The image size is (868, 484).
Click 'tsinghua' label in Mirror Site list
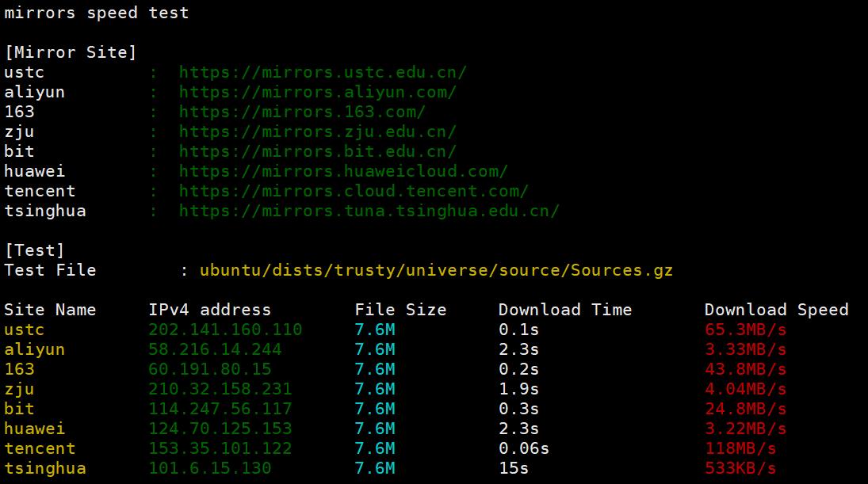(x=45, y=212)
